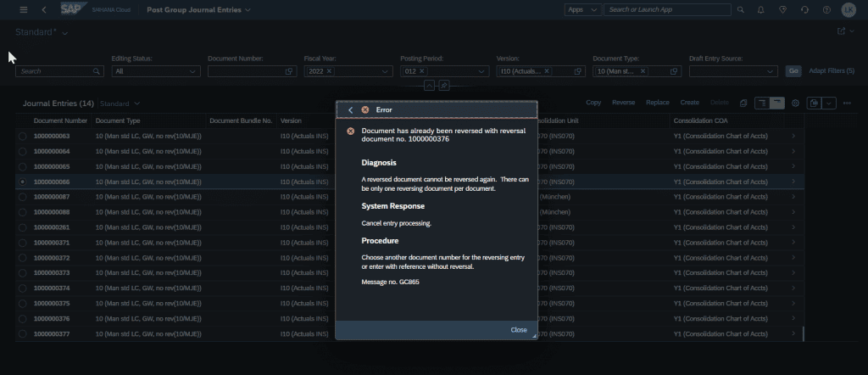Viewport: 868px width, 375px height.
Task: Remove the 2022 fiscal year token
Action: pos(329,71)
